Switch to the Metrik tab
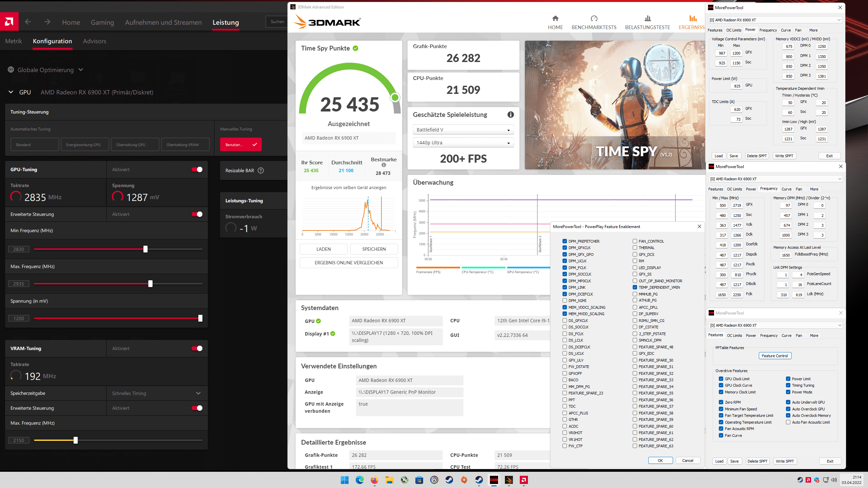 pyautogui.click(x=14, y=41)
